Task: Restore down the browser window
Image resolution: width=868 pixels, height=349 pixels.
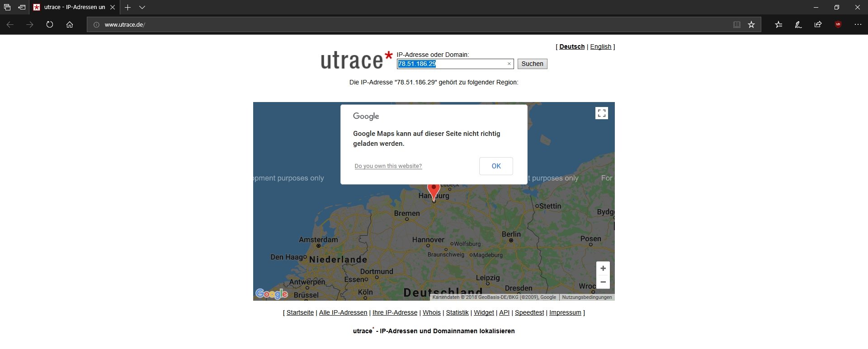Action: click(837, 7)
